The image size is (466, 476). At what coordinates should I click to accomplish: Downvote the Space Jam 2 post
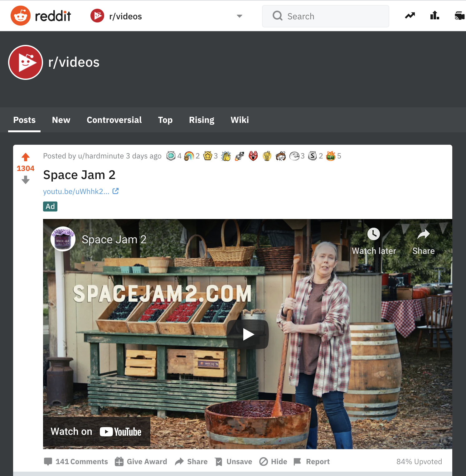pos(26,180)
